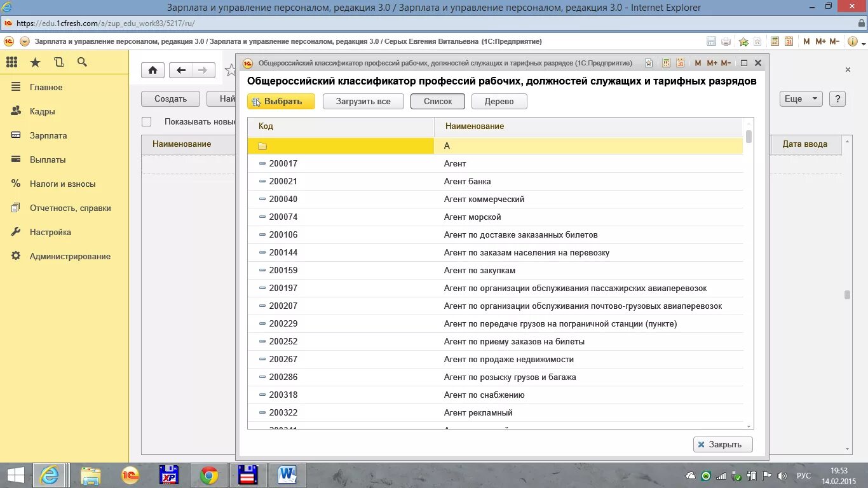The height and width of the screenshot is (488, 868).
Task: Open calendar in classifier dialog titlebar
Action: click(x=681, y=63)
